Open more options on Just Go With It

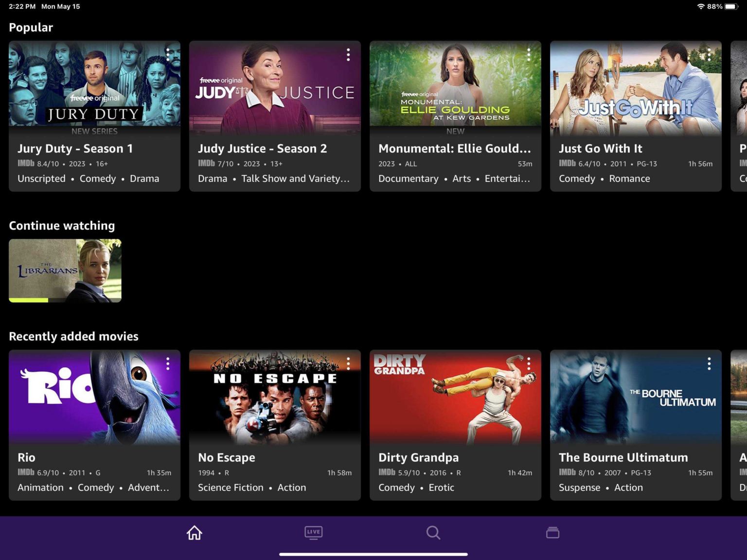pyautogui.click(x=709, y=54)
